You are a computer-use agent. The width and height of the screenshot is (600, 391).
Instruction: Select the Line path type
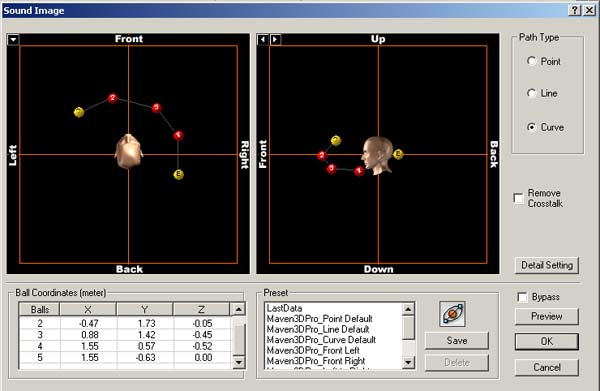click(532, 93)
